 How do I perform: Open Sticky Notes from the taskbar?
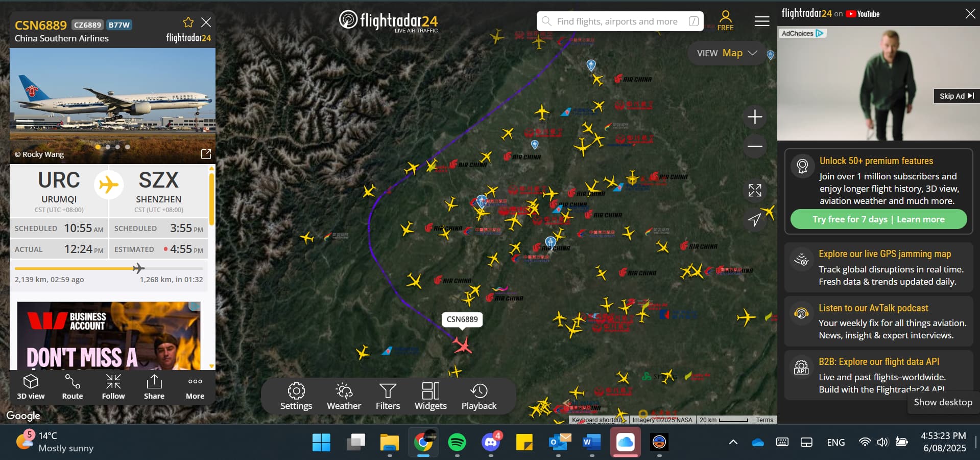(524, 442)
